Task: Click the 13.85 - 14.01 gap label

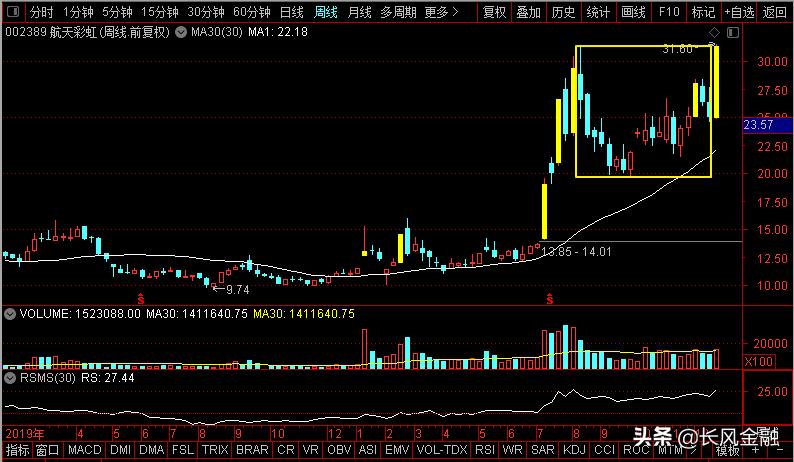Action: point(576,252)
